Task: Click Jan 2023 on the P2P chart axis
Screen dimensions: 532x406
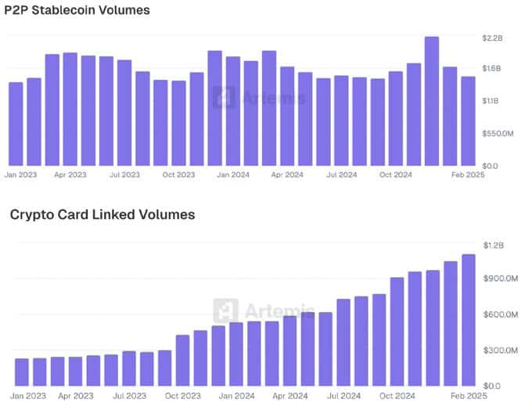Action: (21, 175)
